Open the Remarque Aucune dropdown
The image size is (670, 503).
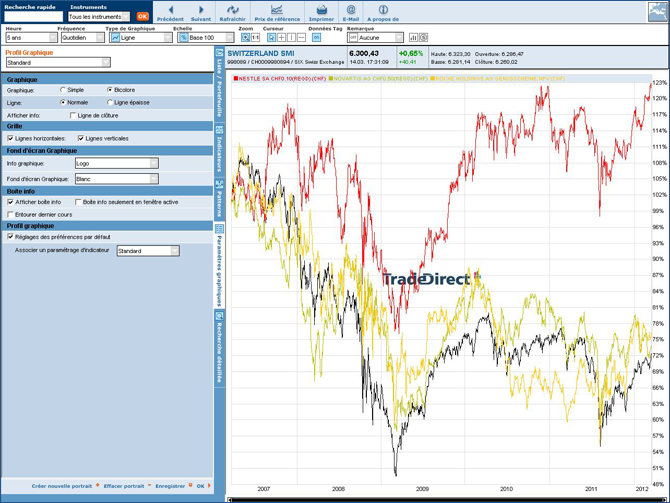[x=375, y=38]
